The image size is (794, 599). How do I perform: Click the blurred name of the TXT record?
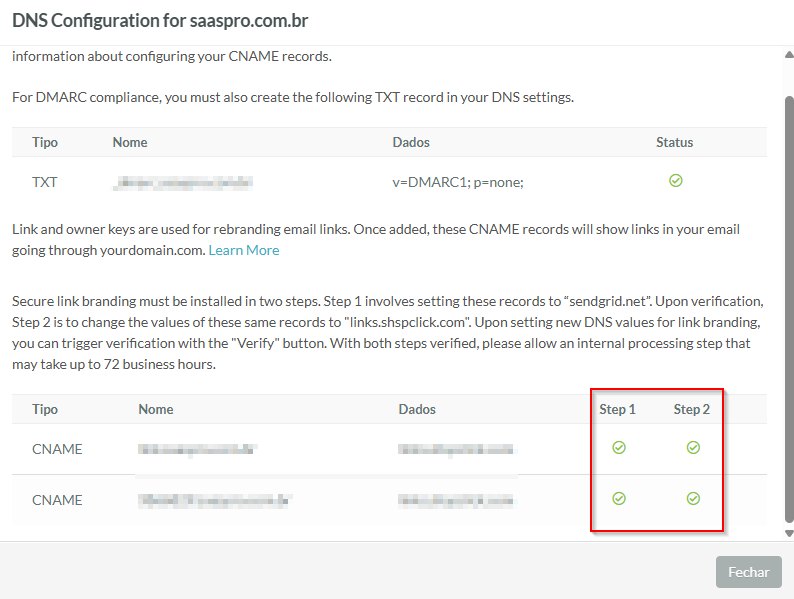tap(182, 182)
